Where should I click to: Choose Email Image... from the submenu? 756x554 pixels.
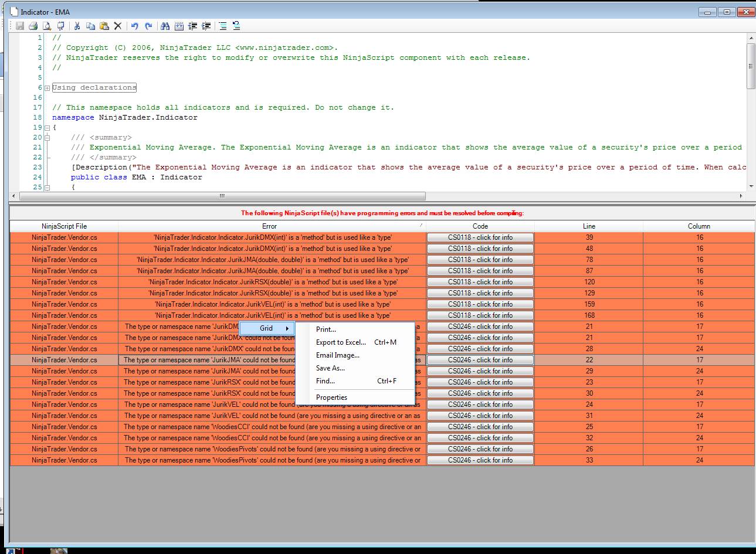tap(355, 355)
